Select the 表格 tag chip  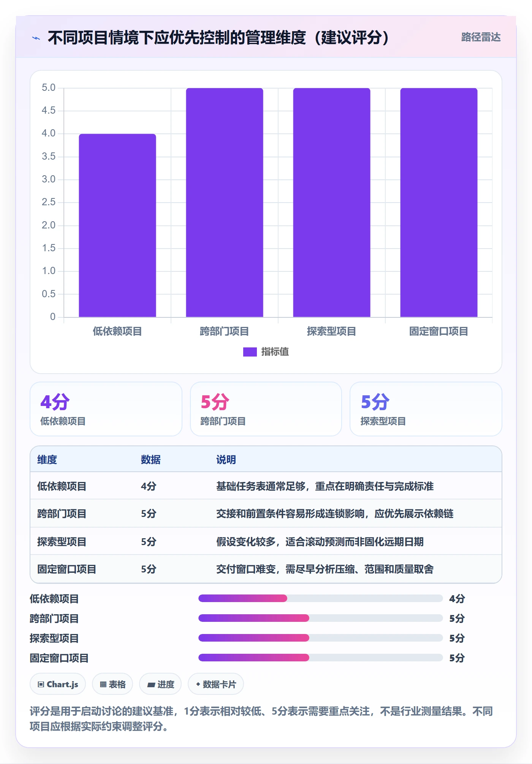(112, 684)
